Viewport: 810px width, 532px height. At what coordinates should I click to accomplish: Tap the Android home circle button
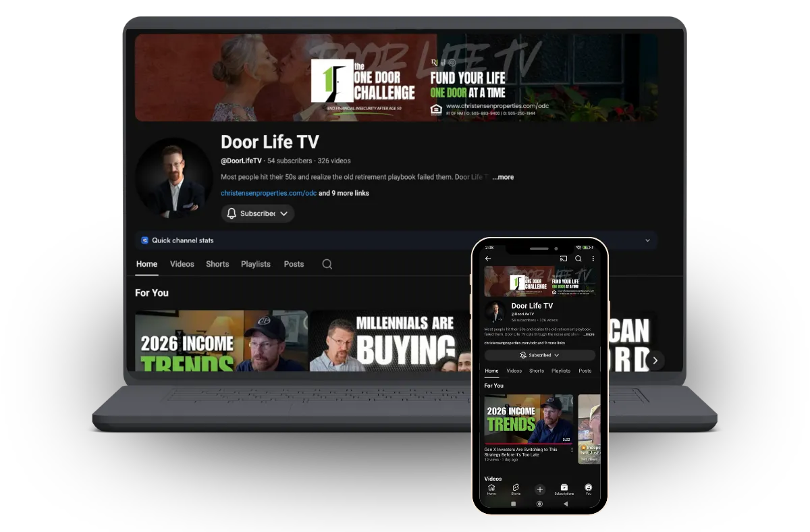[x=539, y=504]
